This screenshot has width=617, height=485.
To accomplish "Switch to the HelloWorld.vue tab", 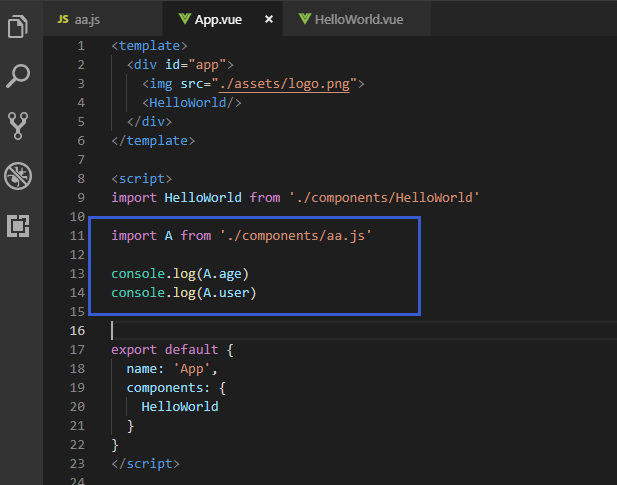I will click(x=356, y=19).
